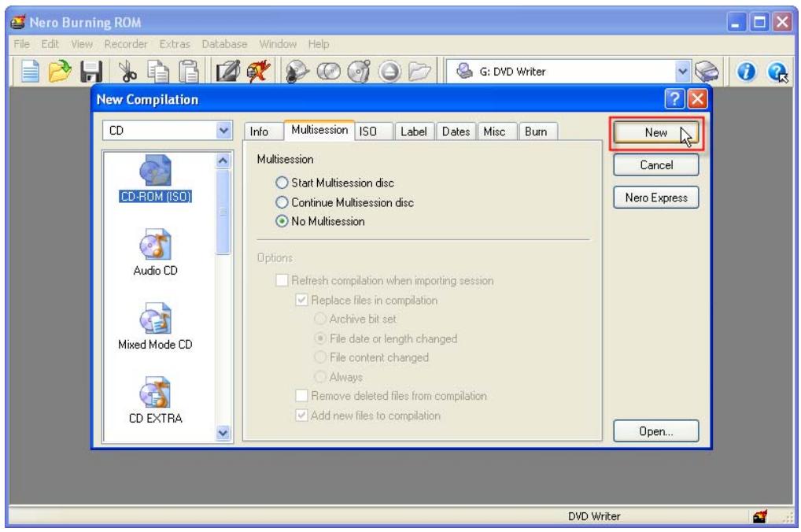This screenshot has width=801, height=532.
Task: Click the What's This help cursor icon
Action: point(777,72)
